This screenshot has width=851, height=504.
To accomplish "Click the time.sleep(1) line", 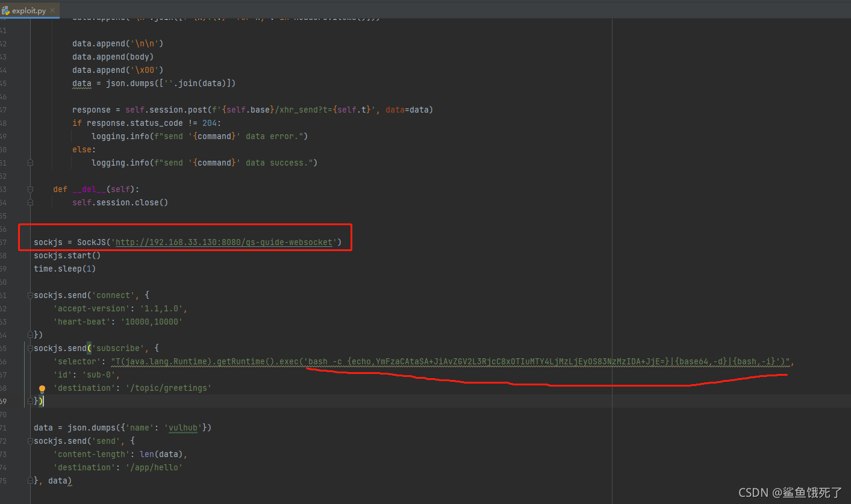I will coord(64,269).
